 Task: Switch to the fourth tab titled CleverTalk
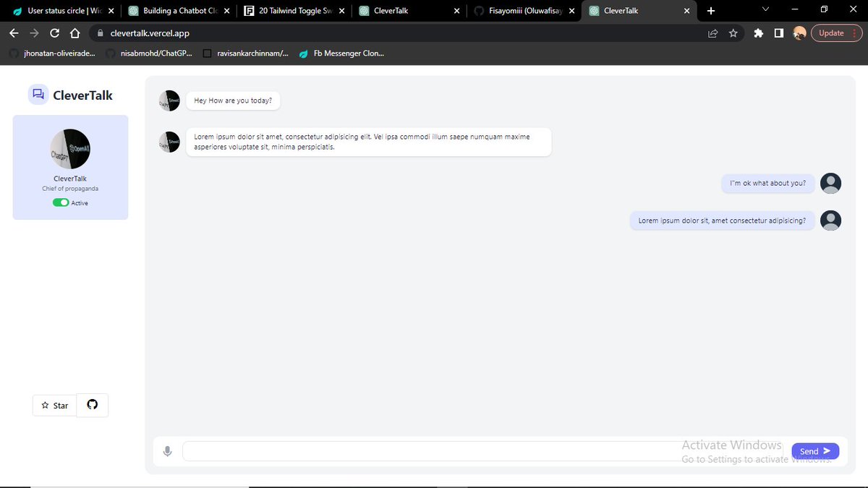[408, 11]
